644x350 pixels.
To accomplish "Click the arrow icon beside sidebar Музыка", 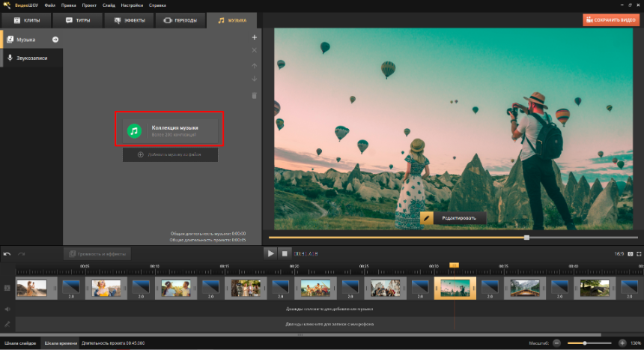I will coord(55,40).
